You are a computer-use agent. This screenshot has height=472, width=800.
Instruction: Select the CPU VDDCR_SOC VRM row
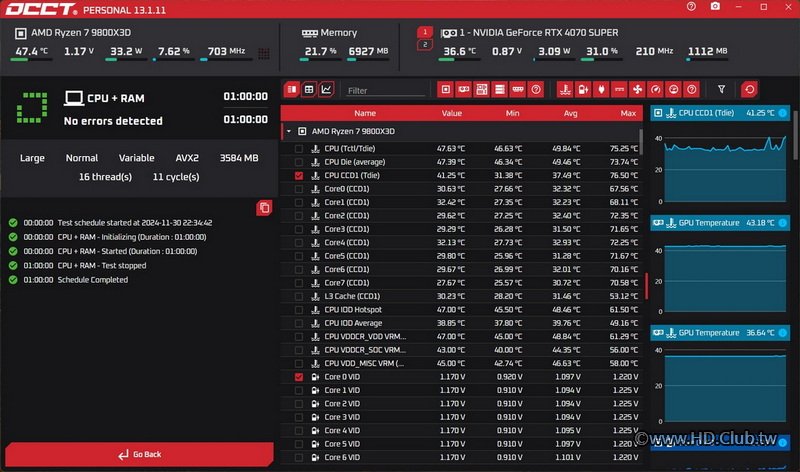(x=461, y=350)
